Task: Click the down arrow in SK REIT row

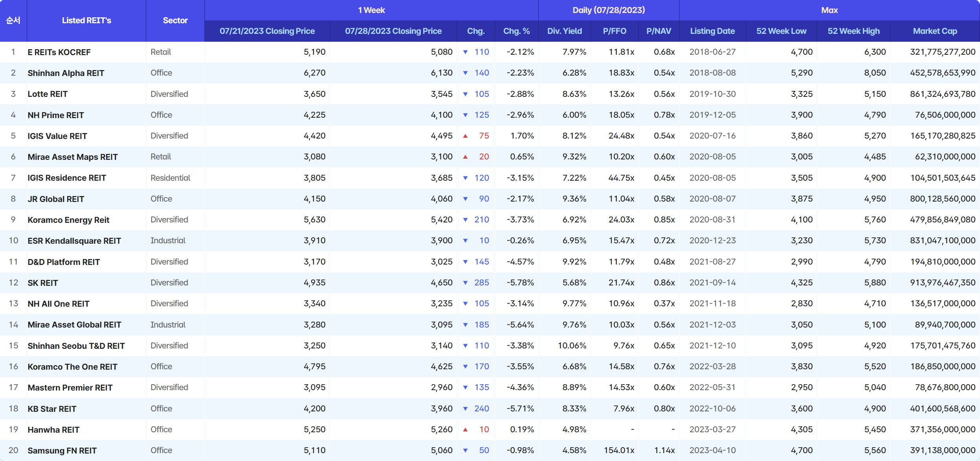Action: pos(465,283)
